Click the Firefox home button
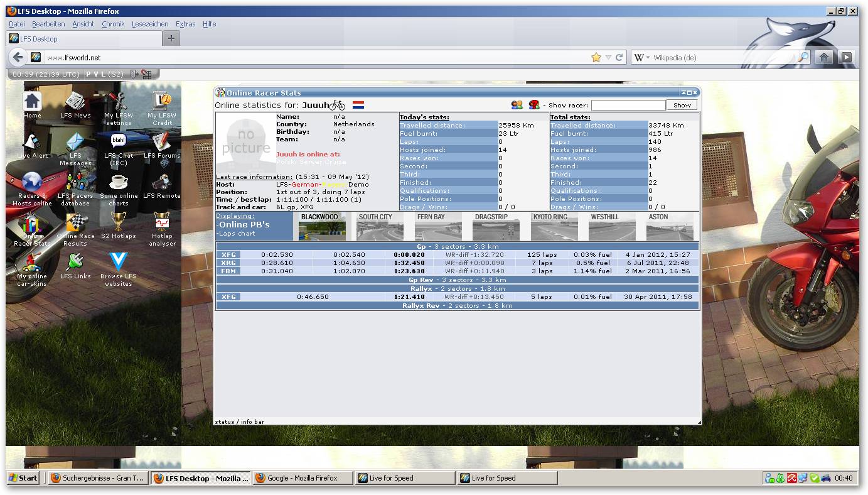This screenshot has width=868, height=495. [824, 57]
